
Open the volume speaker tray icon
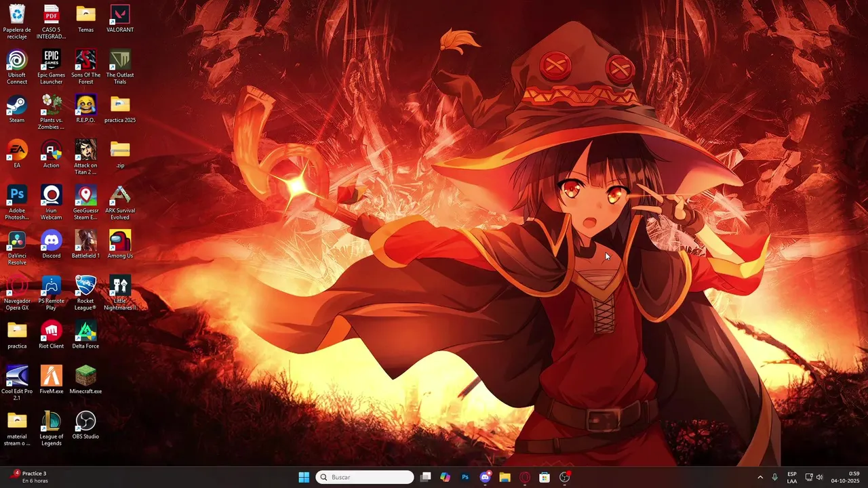[820, 477]
